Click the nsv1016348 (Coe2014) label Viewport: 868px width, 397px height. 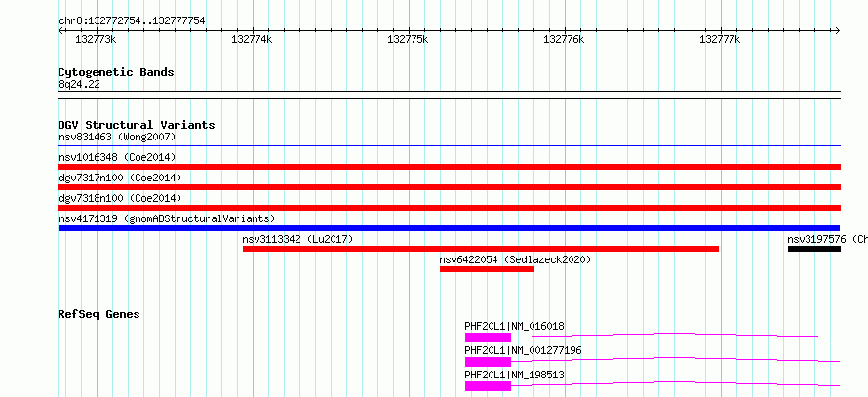pyautogui.click(x=117, y=157)
